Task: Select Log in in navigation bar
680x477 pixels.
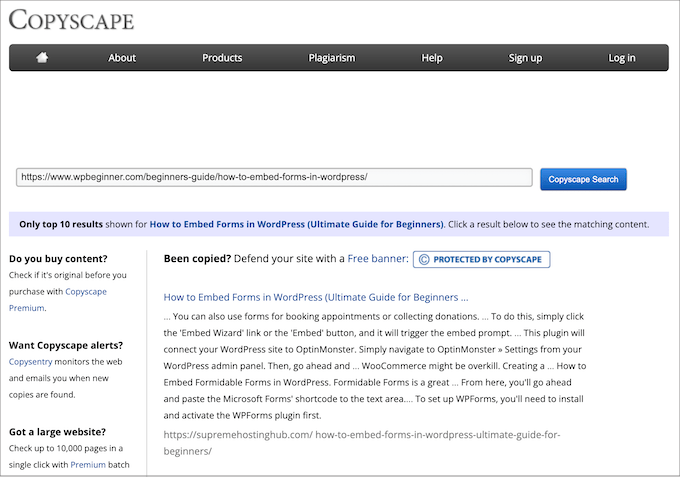Action: click(622, 58)
